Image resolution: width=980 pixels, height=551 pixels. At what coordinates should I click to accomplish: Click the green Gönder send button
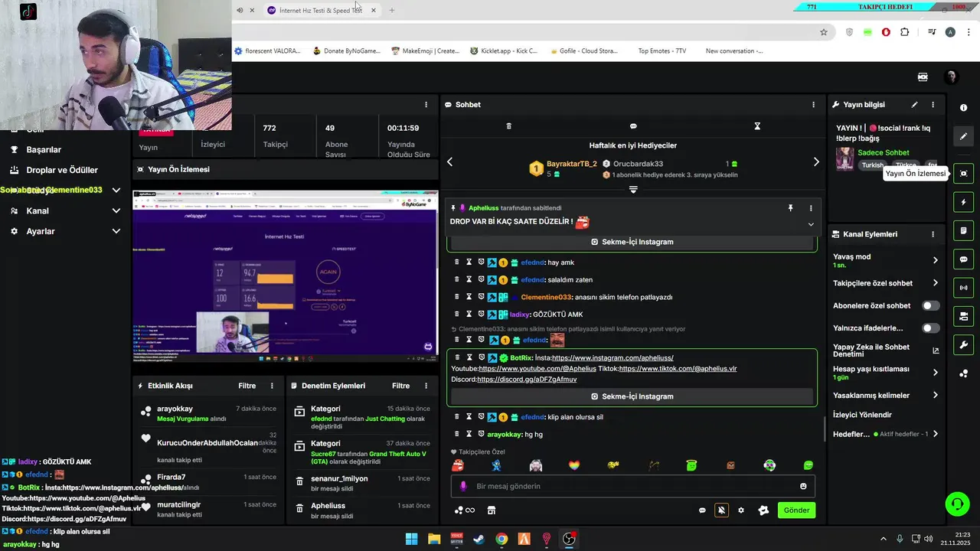796,510
